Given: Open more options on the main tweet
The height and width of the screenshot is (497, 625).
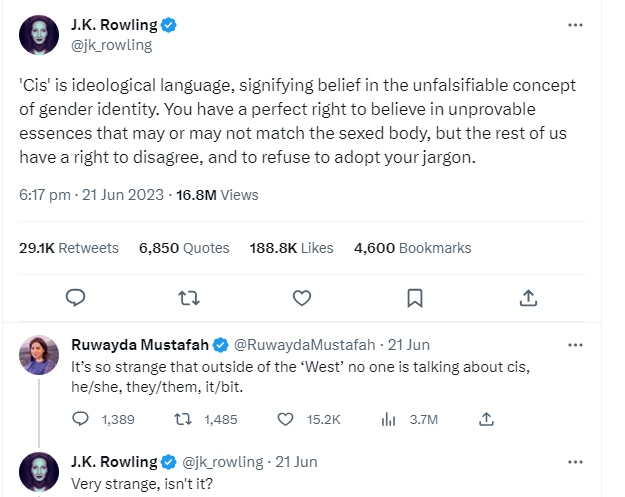Looking at the screenshot, I should coord(575,25).
